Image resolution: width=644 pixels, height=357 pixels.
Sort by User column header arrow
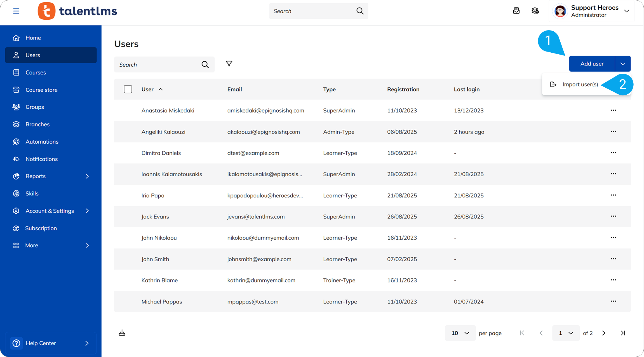pos(161,89)
